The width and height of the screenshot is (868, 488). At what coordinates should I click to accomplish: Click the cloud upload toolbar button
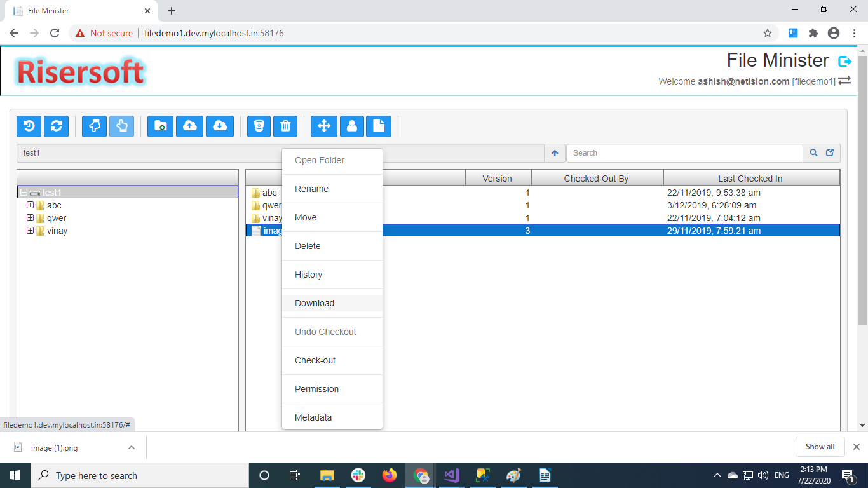pos(189,126)
